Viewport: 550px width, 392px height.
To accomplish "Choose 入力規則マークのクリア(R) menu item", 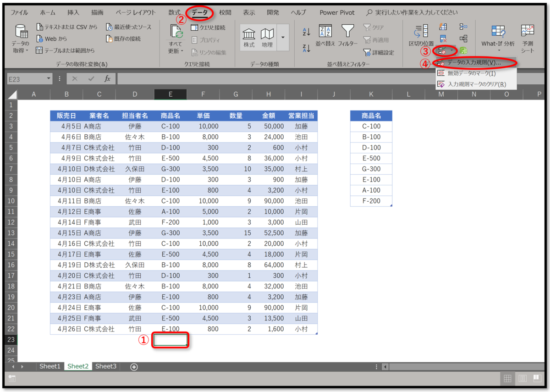I will (476, 84).
